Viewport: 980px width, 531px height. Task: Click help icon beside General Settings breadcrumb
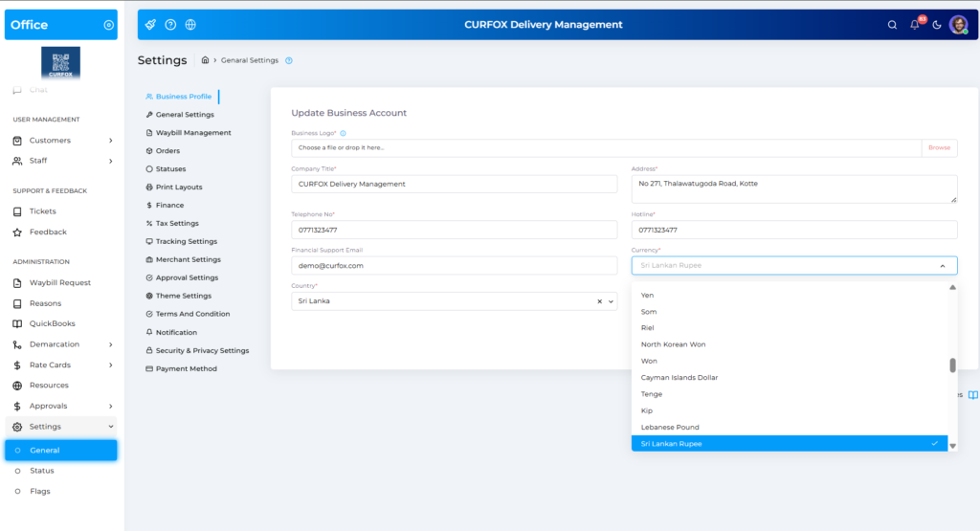[x=289, y=60]
